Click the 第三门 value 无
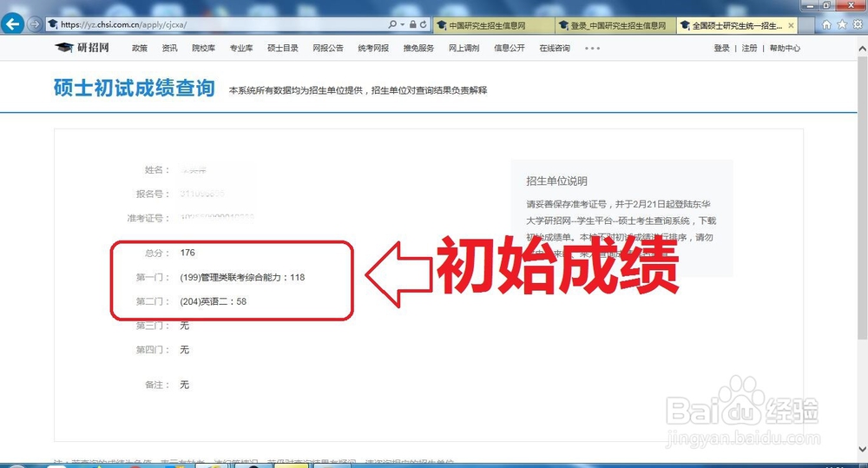This screenshot has width=868, height=468. pos(184,326)
